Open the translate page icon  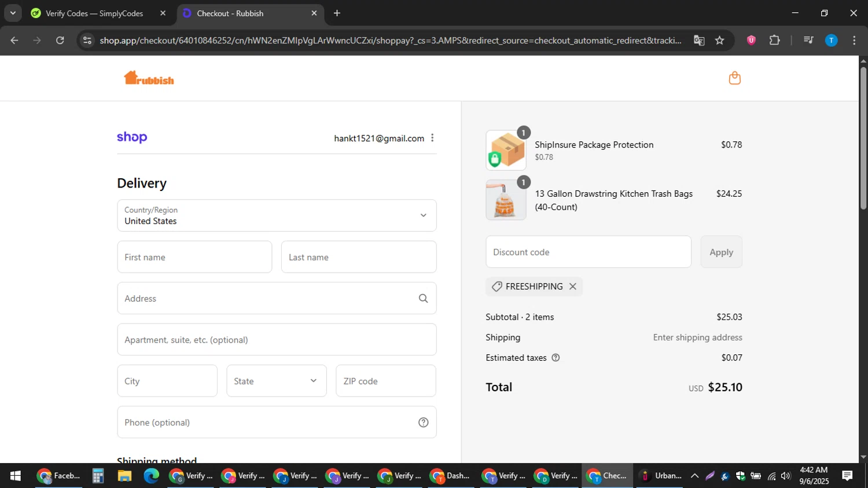point(699,41)
